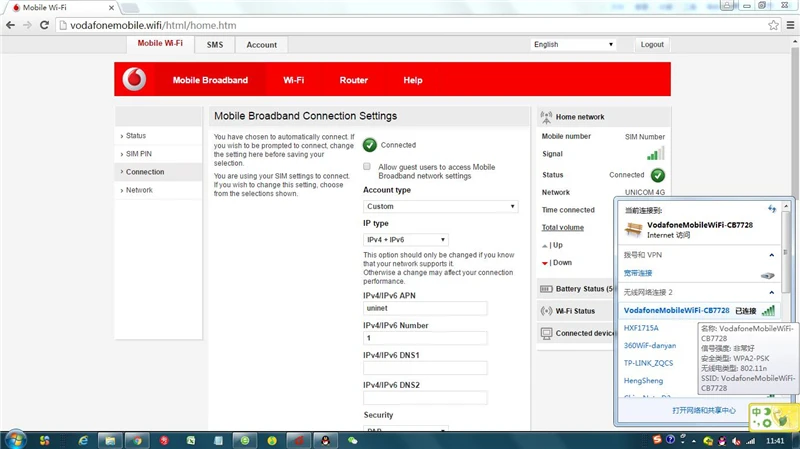Open Network and Sharing Center link
Image resolution: width=800 pixels, height=449 pixels.
tap(704, 410)
